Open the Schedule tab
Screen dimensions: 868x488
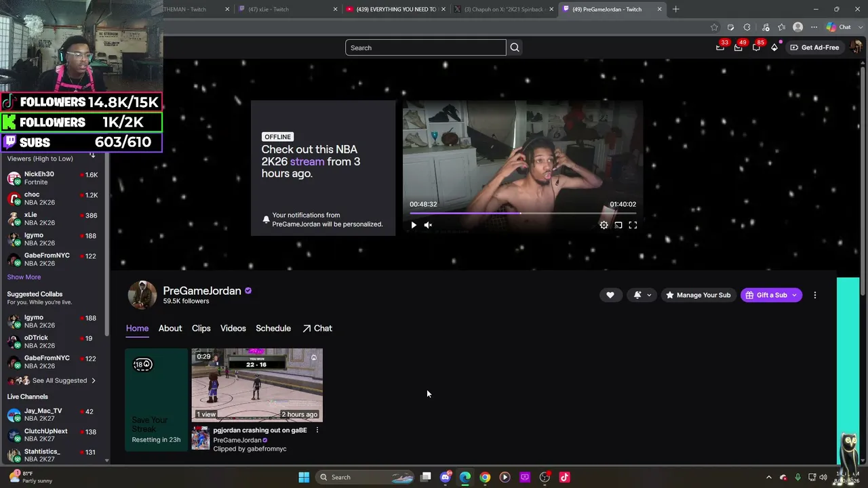tap(273, 329)
